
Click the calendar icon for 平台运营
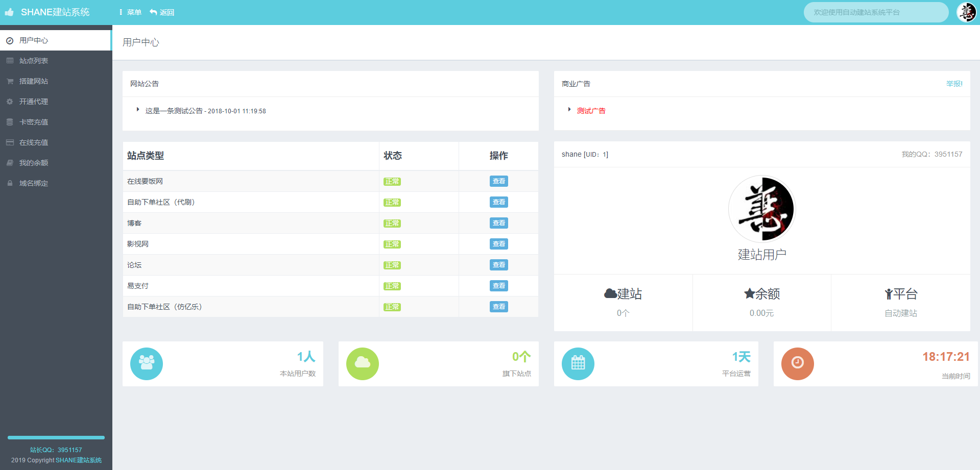578,363
